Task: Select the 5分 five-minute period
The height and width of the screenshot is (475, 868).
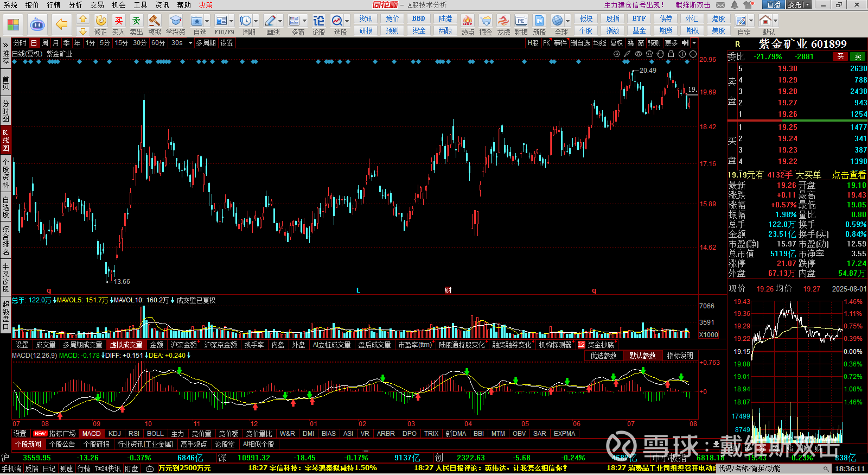Action: (x=104, y=43)
